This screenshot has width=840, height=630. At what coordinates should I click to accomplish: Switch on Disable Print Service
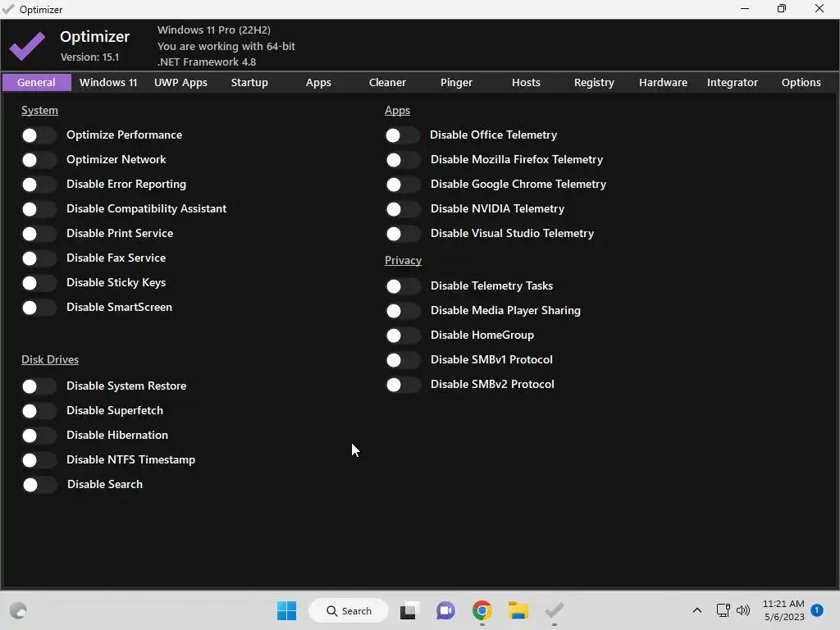[x=39, y=234]
